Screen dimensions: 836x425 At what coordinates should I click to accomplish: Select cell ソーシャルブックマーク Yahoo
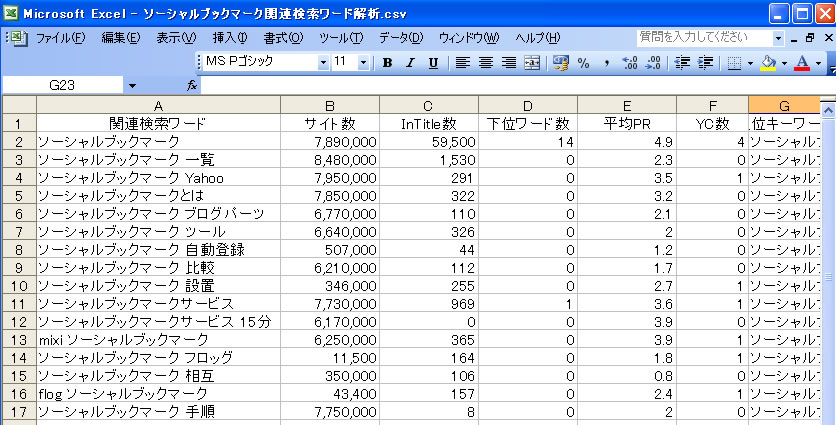pos(158,178)
